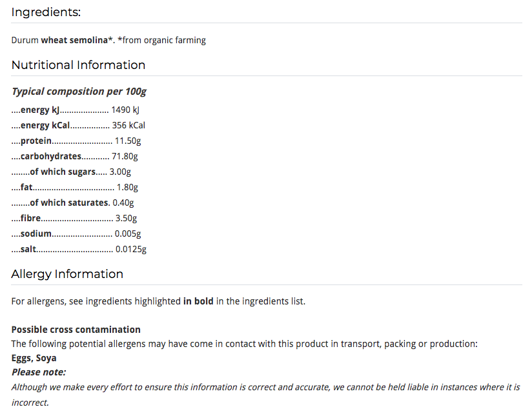Click the fibre value 3.50g
This screenshot has width=532, height=418.
click(126, 218)
